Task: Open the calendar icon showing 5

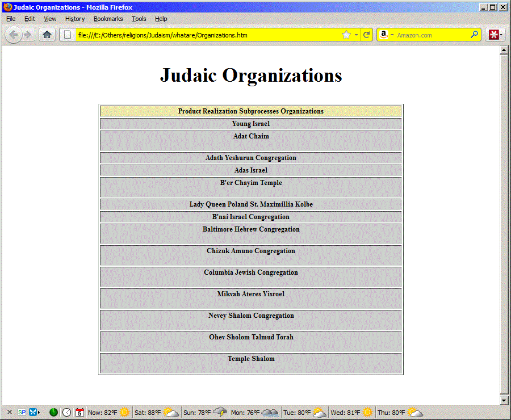Action: pos(79,412)
